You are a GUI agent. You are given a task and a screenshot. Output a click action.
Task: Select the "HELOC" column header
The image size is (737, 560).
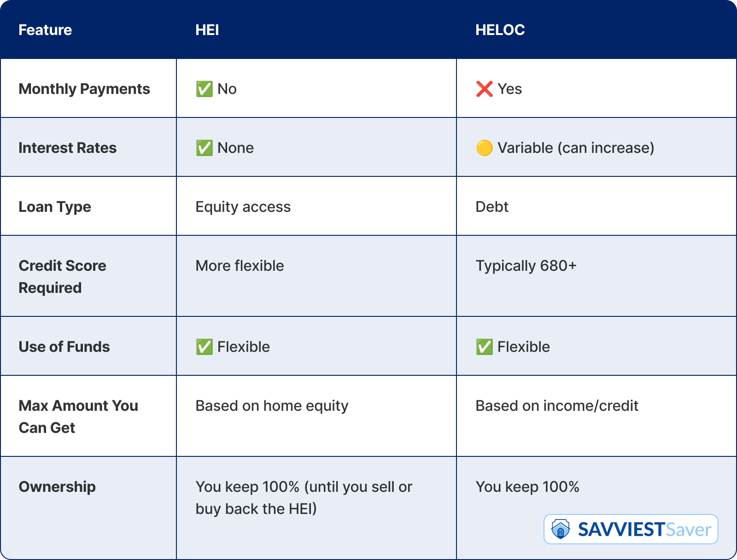click(500, 30)
